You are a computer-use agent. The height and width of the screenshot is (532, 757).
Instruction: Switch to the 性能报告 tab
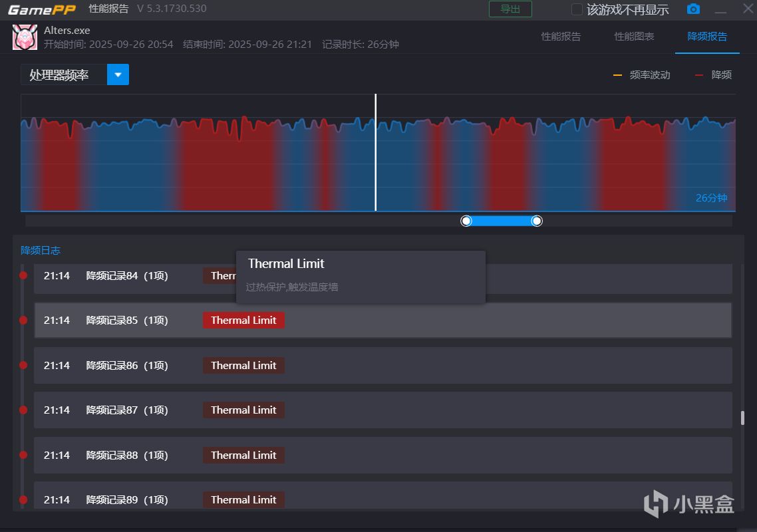(x=561, y=37)
